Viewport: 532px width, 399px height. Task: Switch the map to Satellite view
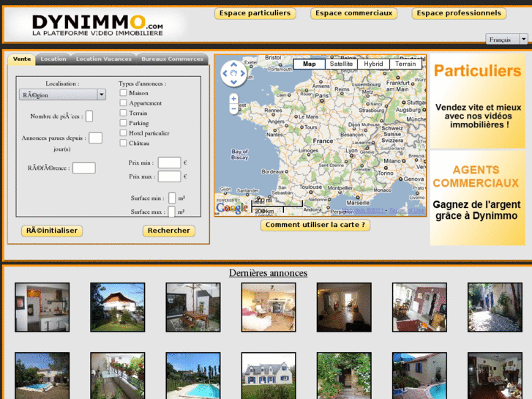tap(341, 64)
